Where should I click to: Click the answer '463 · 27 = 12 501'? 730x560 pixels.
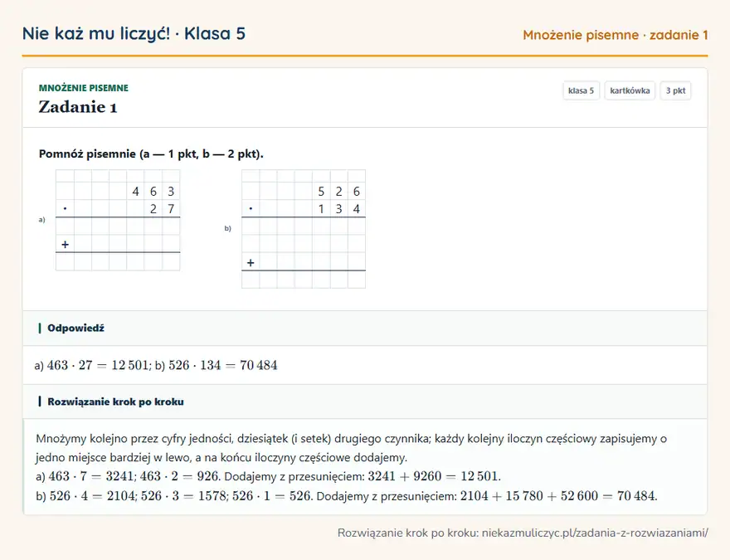(98, 365)
